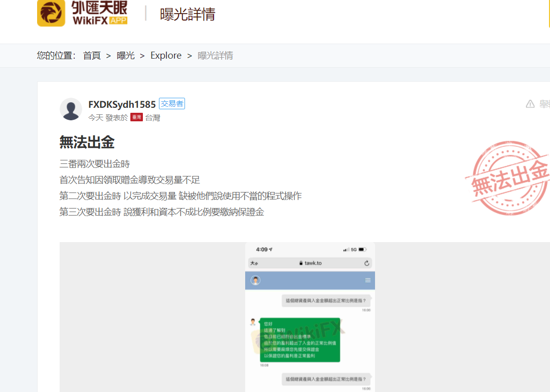Click the username FXDKSydh1585
550x392 pixels.
pos(122,104)
